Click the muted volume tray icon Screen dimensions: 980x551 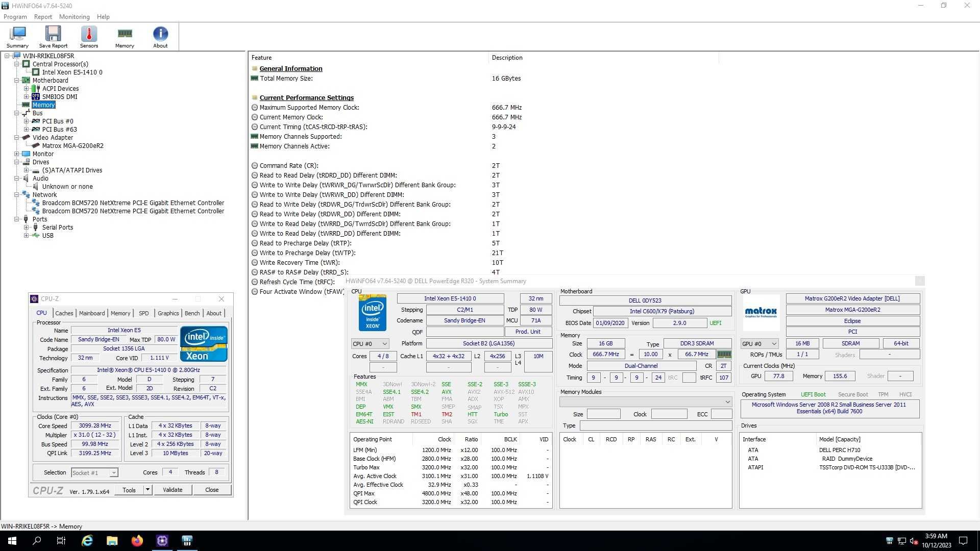point(914,541)
